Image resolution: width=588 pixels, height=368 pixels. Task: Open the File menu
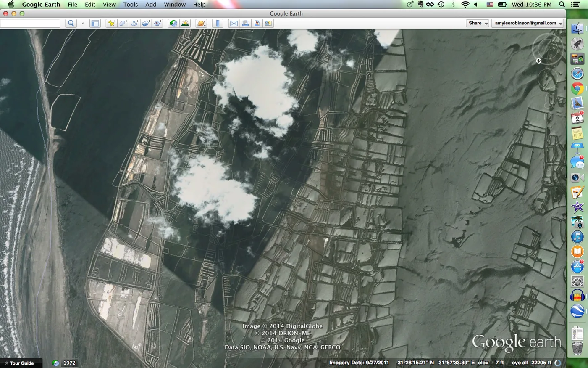point(73,5)
